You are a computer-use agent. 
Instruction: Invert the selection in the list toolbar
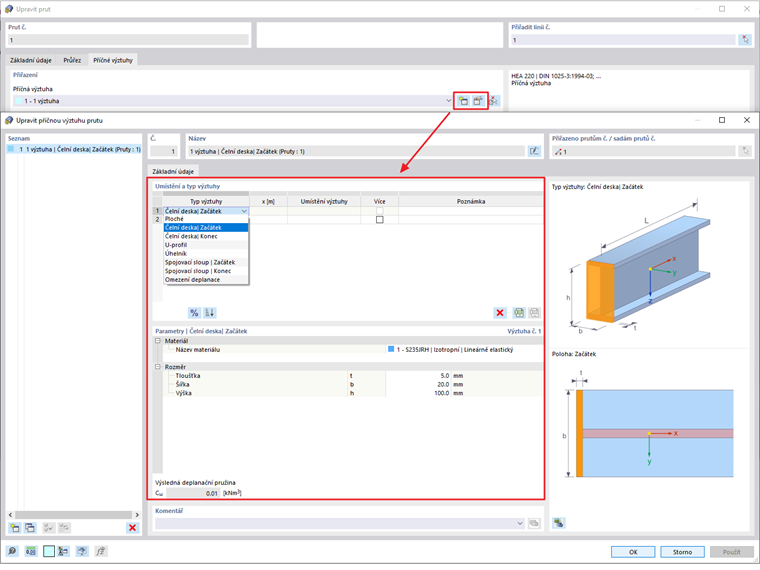click(x=64, y=528)
